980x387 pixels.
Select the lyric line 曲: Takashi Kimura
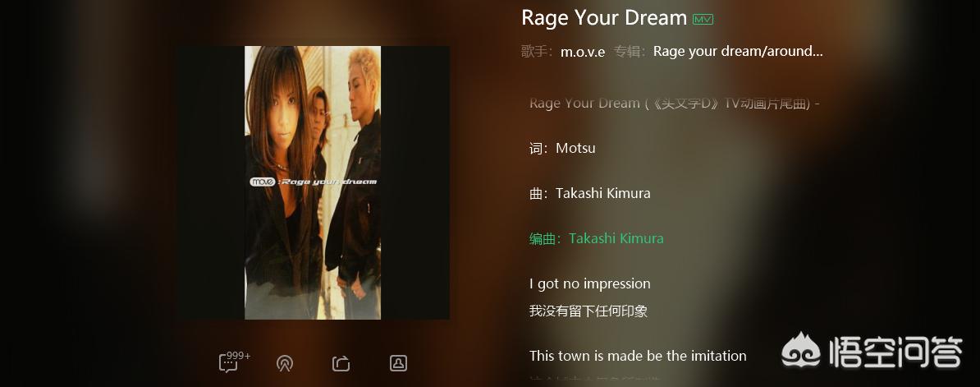589,193
